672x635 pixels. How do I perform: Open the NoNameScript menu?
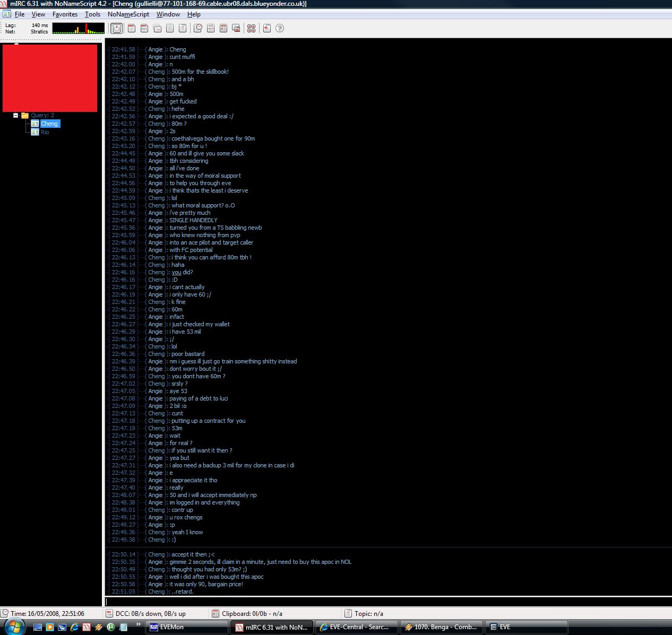click(128, 14)
